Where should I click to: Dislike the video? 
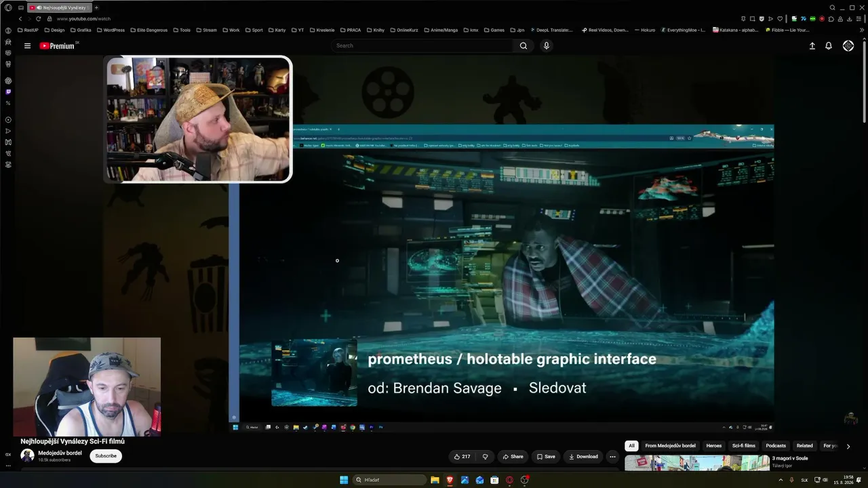pyautogui.click(x=485, y=457)
